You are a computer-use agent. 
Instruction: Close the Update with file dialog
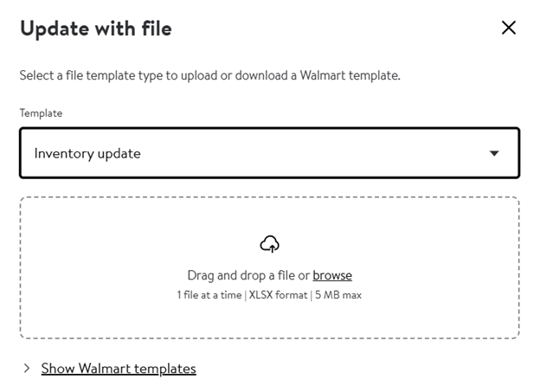point(508,28)
